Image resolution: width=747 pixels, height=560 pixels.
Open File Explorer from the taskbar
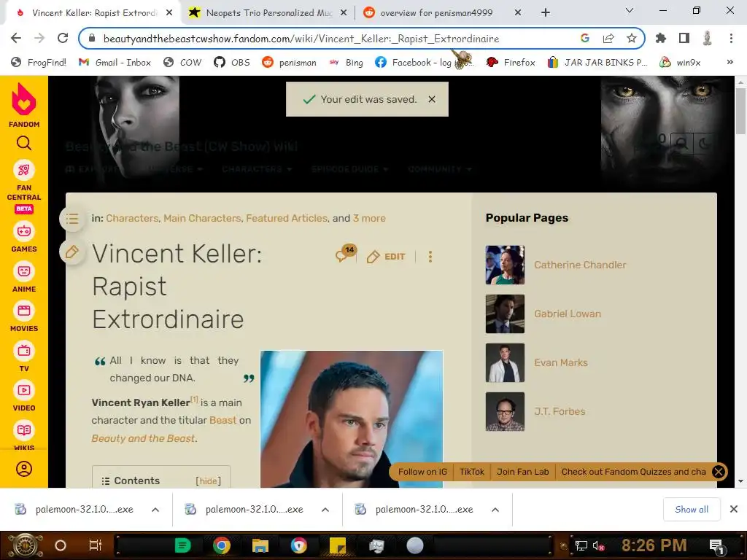[x=260, y=545]
